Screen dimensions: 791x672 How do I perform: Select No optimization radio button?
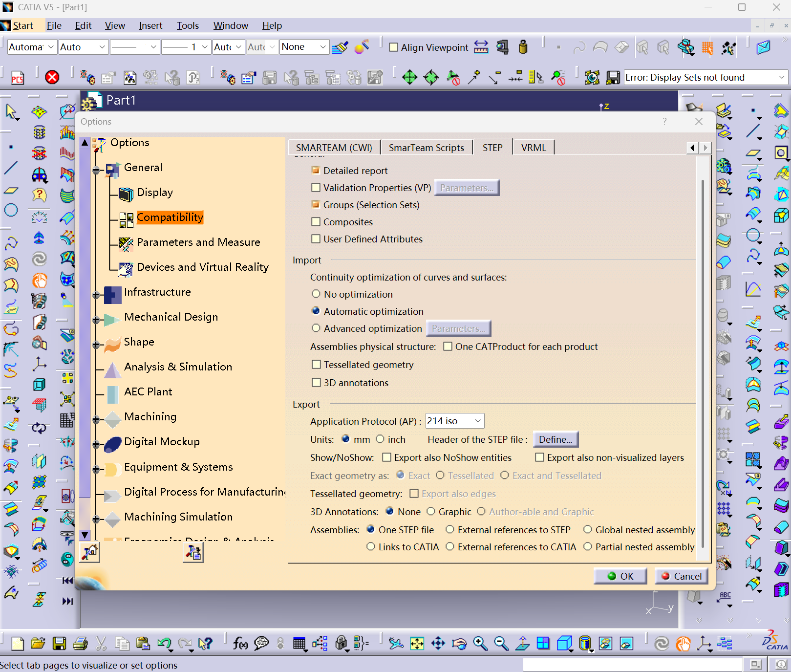click(316, 294)
